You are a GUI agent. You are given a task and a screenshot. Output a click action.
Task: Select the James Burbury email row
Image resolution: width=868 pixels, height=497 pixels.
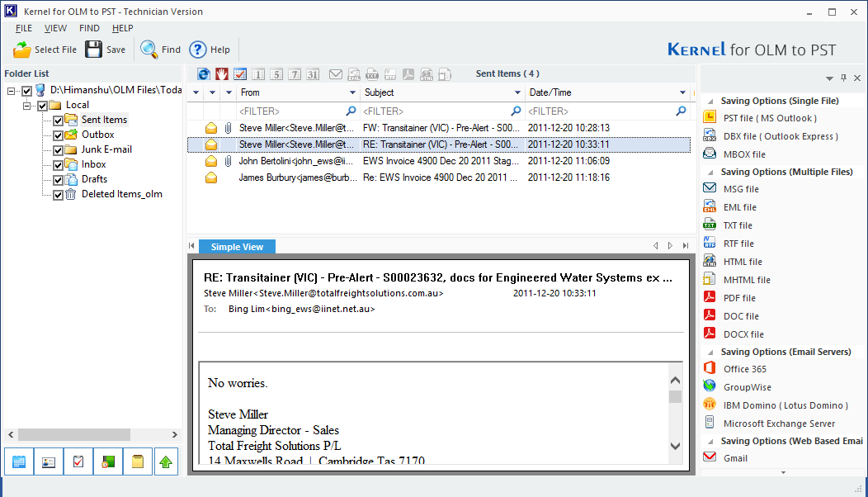(438, 177)
